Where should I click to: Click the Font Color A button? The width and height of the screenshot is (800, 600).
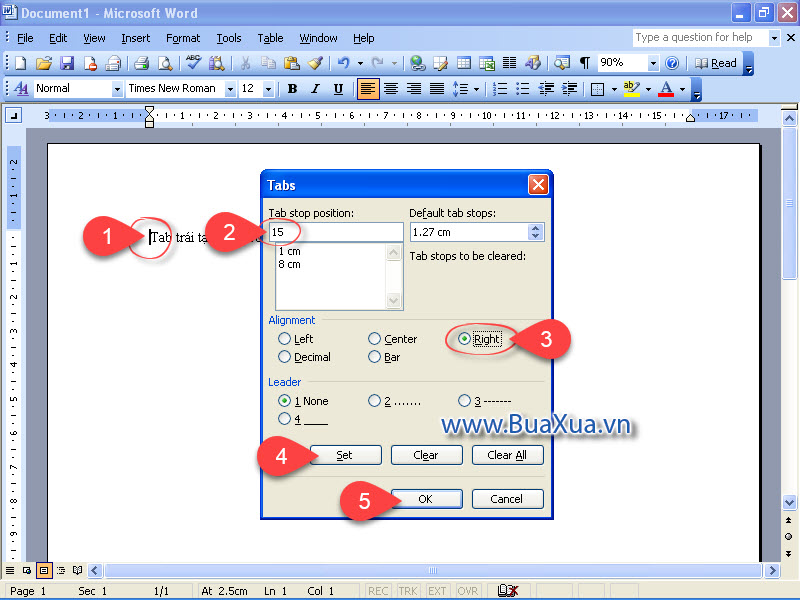click(x=666, y=89)
